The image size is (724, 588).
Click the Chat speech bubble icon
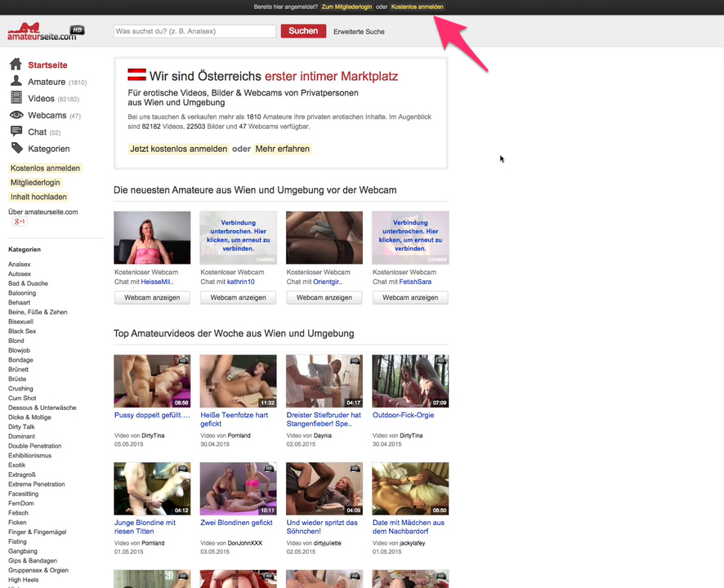point(16,131)
